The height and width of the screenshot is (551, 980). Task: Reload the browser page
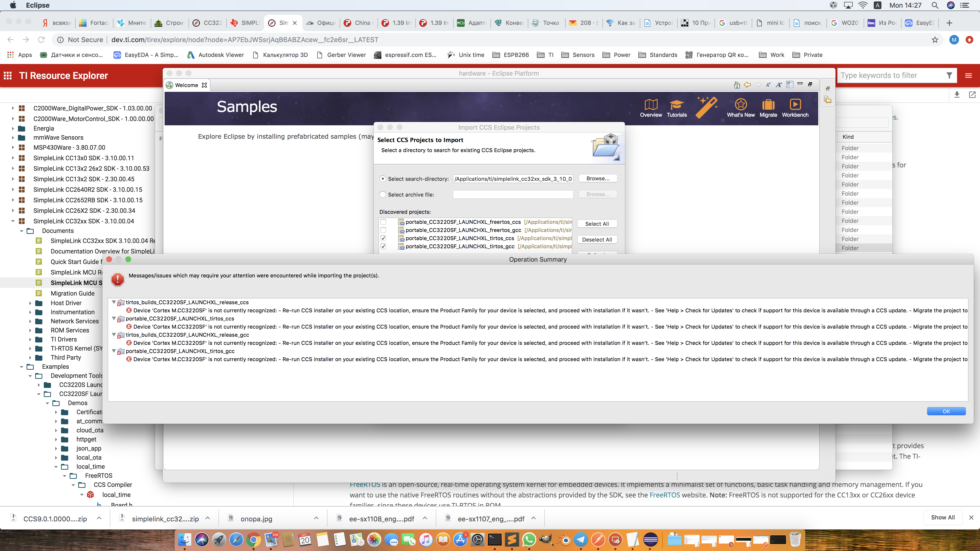point(41,39)
